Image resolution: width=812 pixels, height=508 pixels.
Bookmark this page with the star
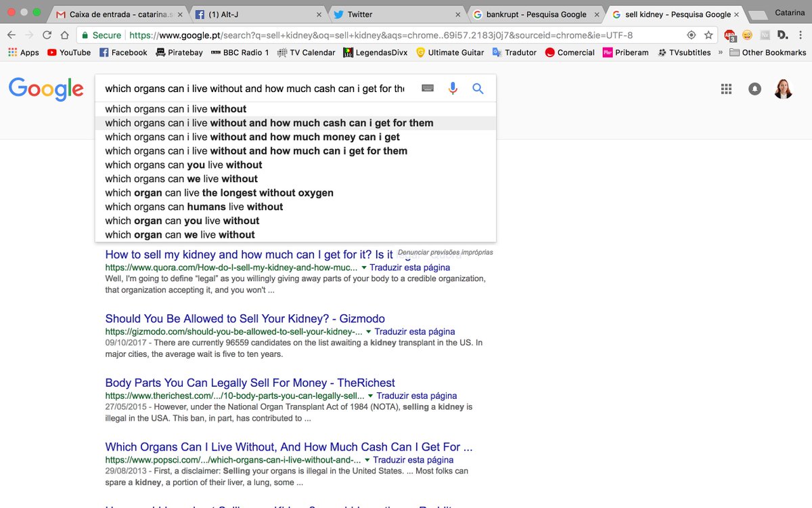click(708, 35)
